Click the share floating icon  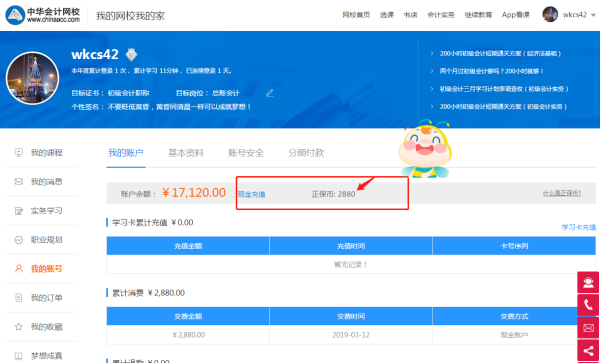(x=588, y=351)
